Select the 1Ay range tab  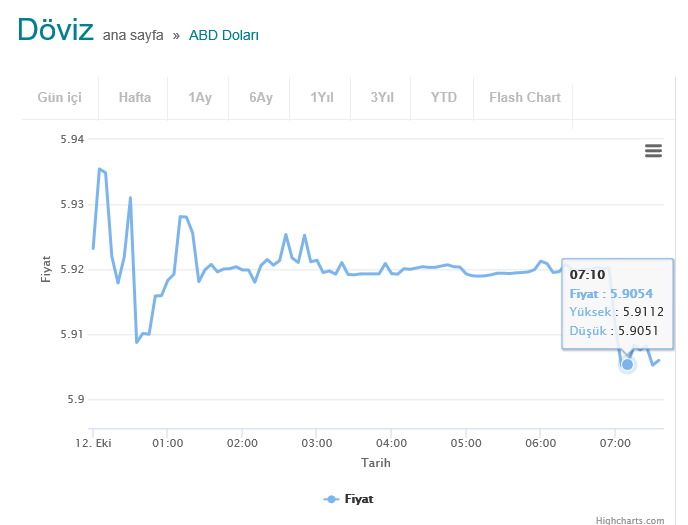click(200, 97)
